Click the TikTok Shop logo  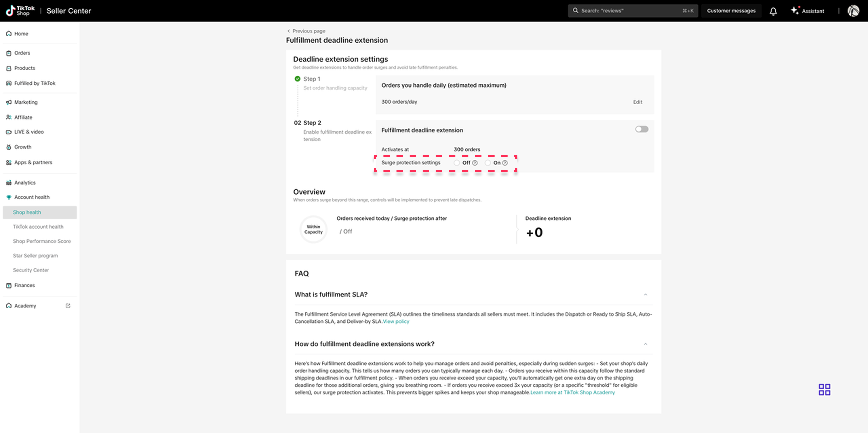[20, 11]
